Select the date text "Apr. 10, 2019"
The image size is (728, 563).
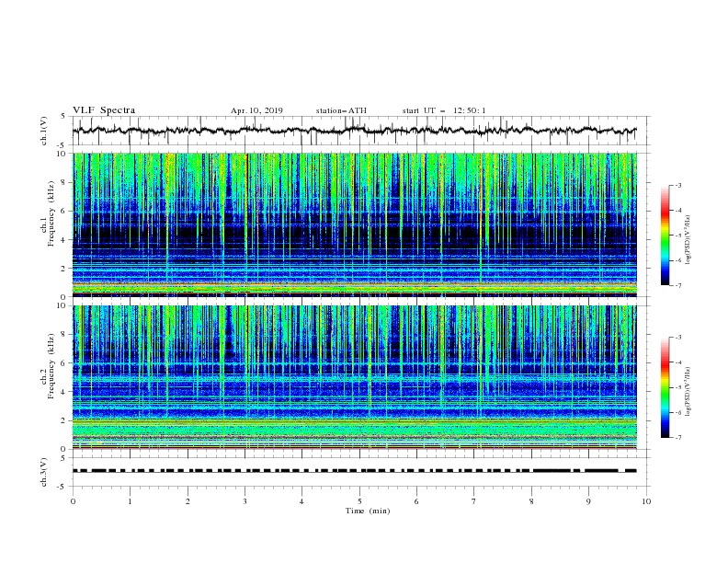click(x=256, y=110)
